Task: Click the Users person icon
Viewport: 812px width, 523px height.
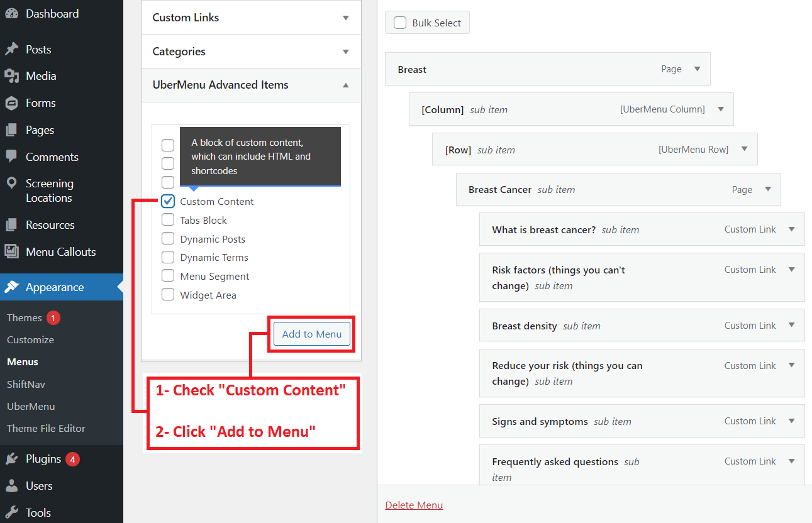Action: pos(11,486)
